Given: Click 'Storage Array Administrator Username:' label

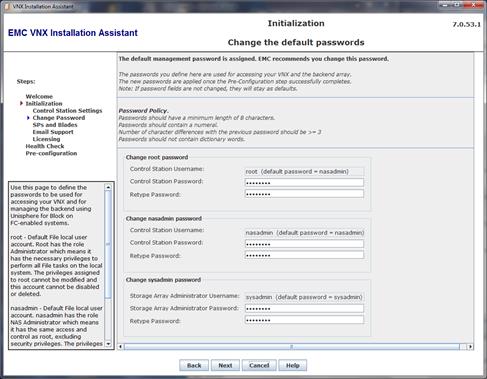Looking at the screenshot, I should pos(184,296).
